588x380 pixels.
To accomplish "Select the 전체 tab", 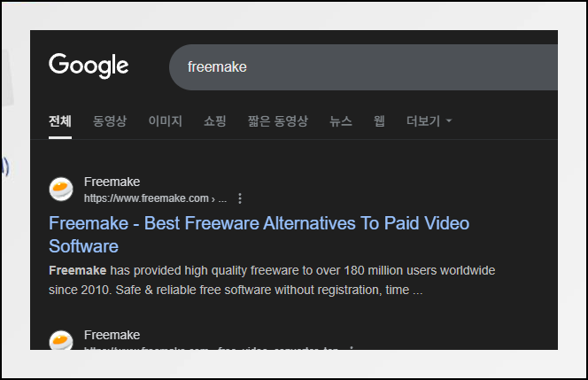I will coord(60,121).
